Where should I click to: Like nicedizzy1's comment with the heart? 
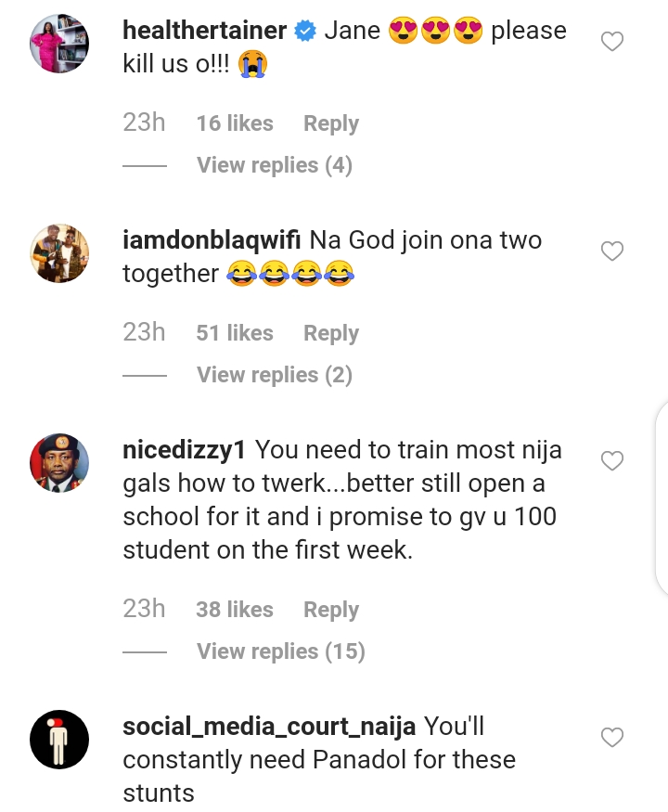pyautogui.click(x=612, y=461)
